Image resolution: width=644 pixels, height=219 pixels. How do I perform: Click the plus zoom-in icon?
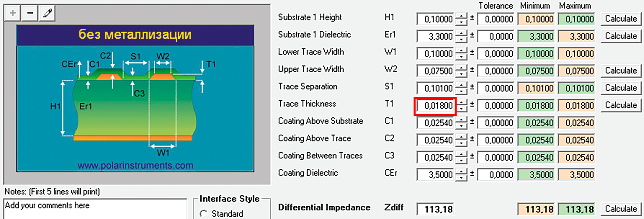click(x=13, y=13)
